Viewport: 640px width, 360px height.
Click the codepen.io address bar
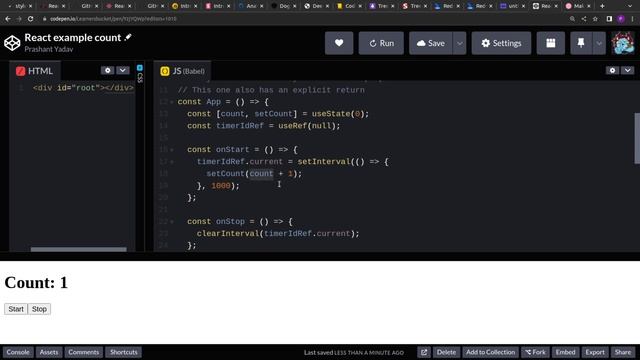pyautogui.click(x=302, y=19)
